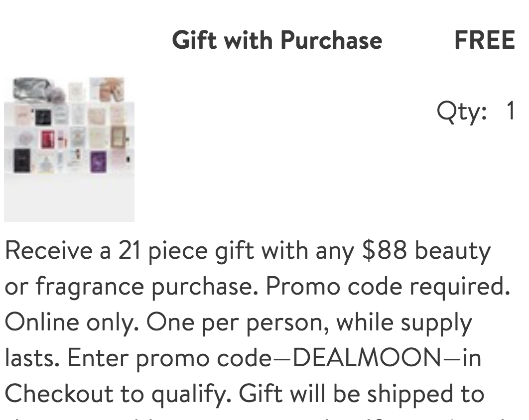This screenshot has width=529, height=420.
Task: Select the Gift with Purchase heading
Action: tap(277, 40)
